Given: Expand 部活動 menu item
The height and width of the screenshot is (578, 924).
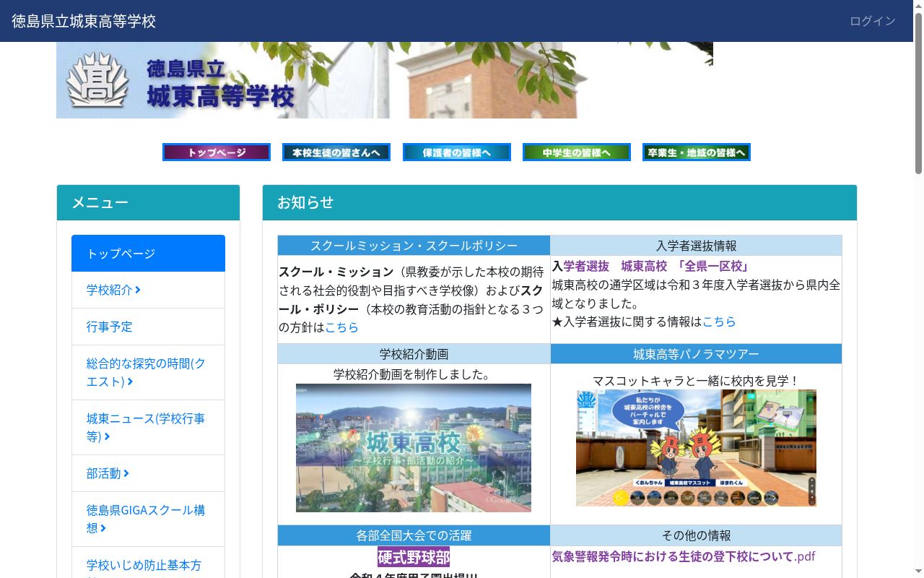Looking at the screenshot, I should click(x=148, y=473).
